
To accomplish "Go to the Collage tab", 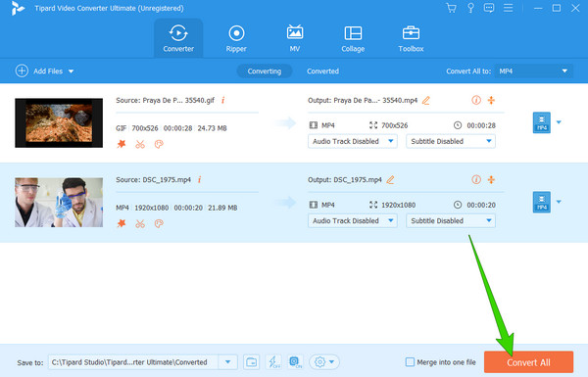I will tap(353, 38).
